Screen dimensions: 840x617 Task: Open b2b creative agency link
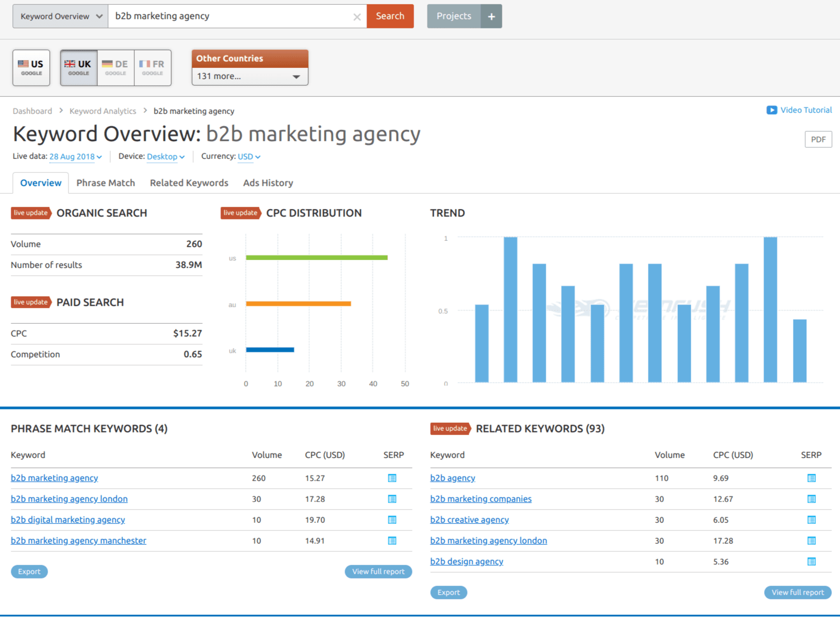pos(469,520)
